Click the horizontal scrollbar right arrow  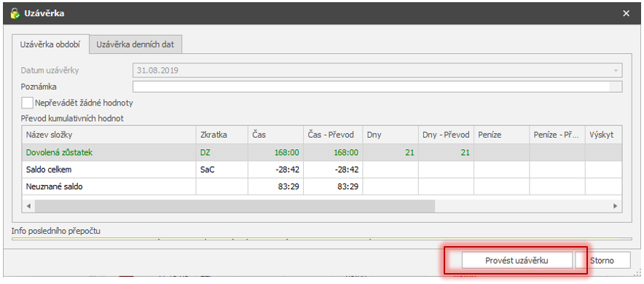point(616,206)
